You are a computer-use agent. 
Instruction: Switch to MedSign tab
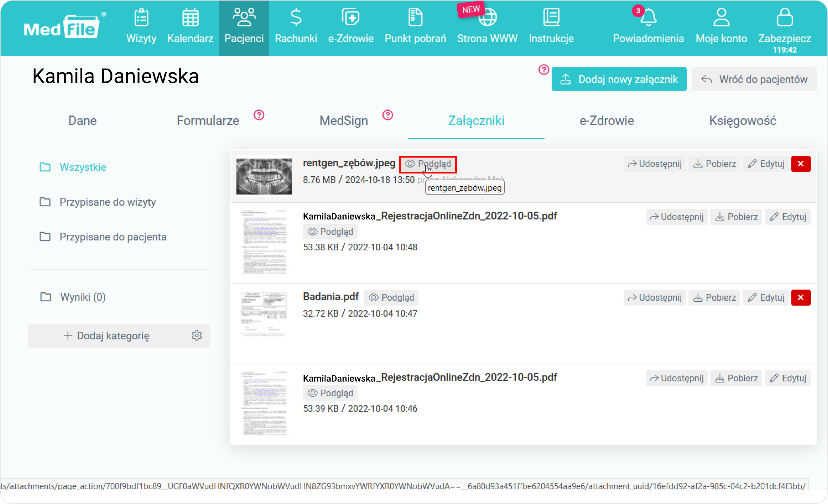coord(343,121)
